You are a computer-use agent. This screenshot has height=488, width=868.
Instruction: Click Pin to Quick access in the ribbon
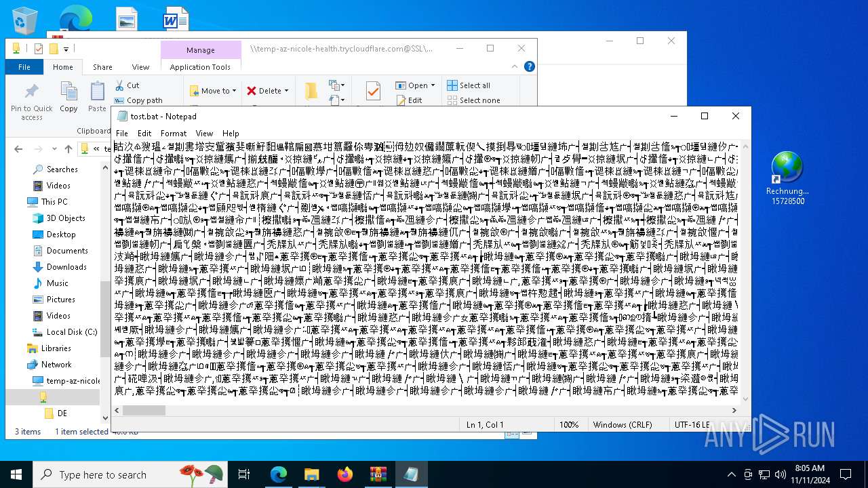[x=31, y=102]
